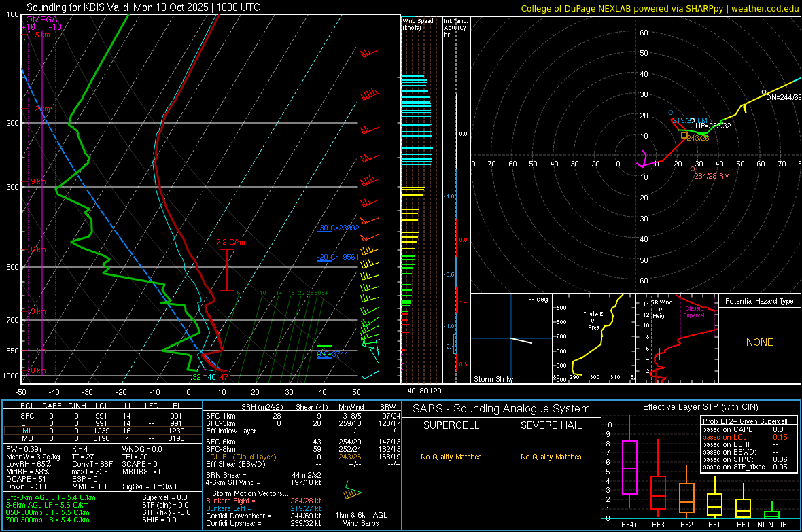
Task: Click surface temperature value 47
Action: (x=224, y=377)
